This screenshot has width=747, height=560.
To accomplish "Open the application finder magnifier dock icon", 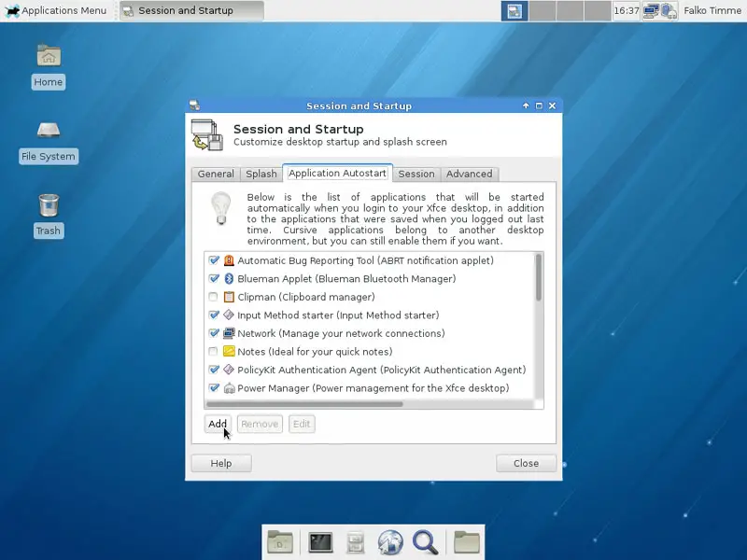I will point(425,542).
